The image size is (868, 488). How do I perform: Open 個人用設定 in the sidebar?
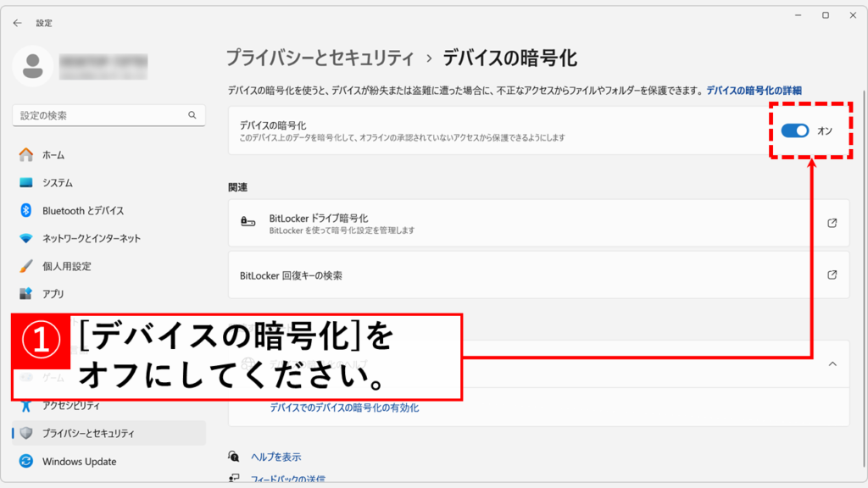point(66,266)
